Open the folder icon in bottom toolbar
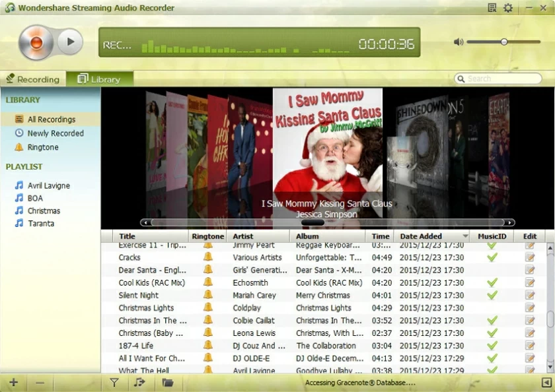Screen dimensions: 555x392 pyautogui.click(x=167, y=382)
